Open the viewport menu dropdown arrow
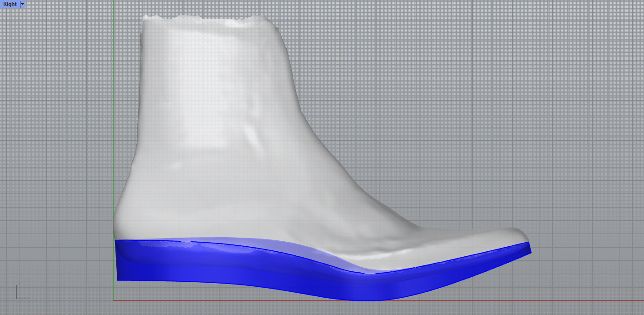This screenshot has height=315, width=644. tap(23, 4)
